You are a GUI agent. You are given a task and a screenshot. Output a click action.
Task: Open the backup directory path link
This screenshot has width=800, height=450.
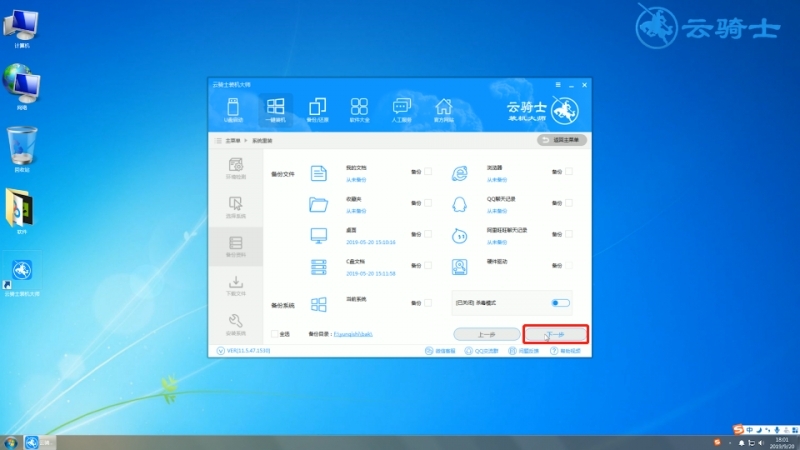click(353, 334)
